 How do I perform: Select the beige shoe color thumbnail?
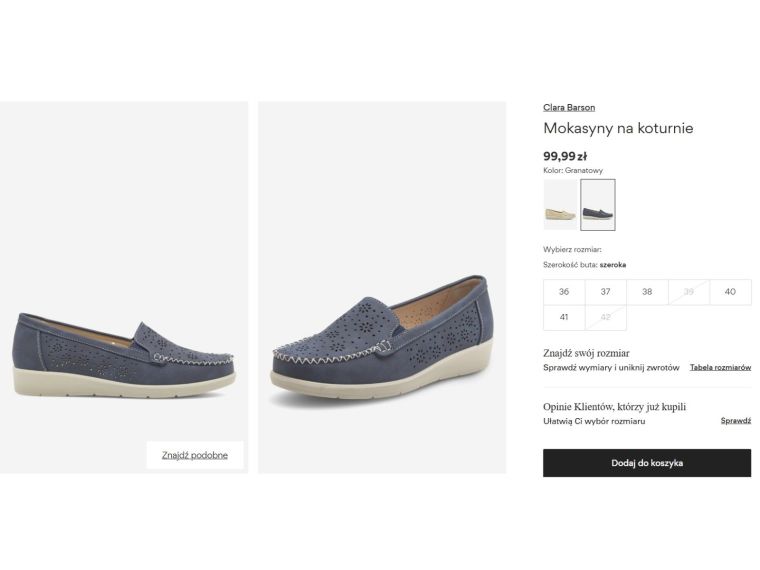tap(560, 205)
